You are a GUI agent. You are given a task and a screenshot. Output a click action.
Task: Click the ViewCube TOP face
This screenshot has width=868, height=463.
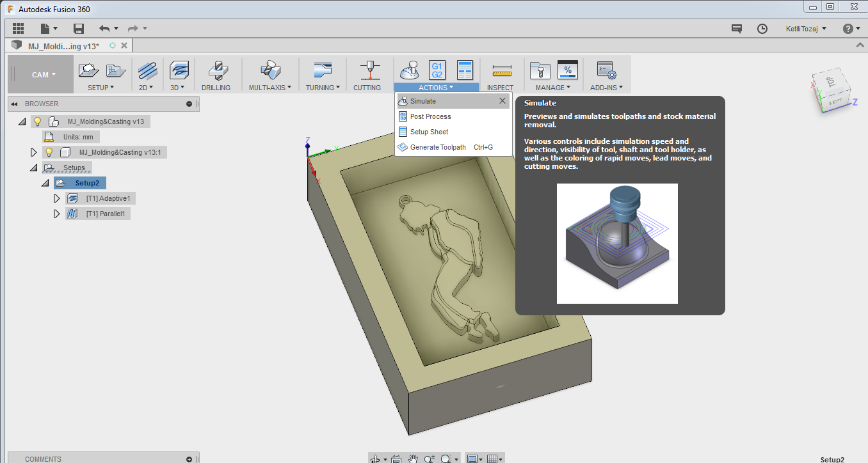[x=831, y=82]
